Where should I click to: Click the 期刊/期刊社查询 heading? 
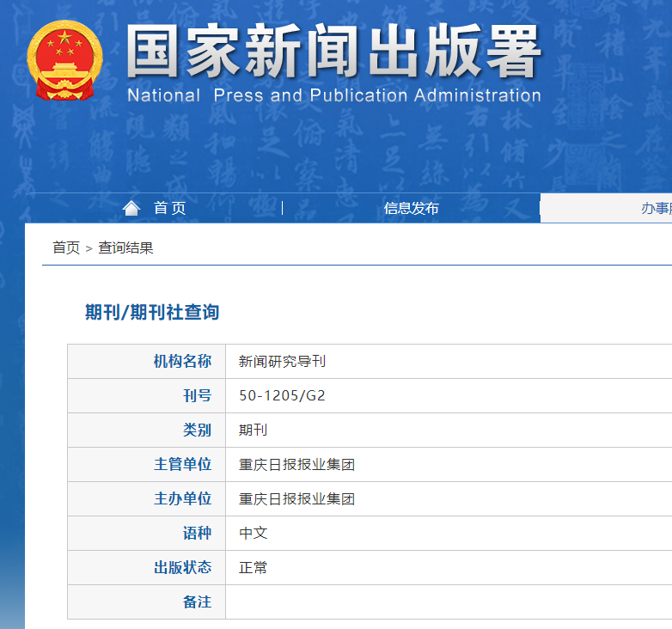152,312
